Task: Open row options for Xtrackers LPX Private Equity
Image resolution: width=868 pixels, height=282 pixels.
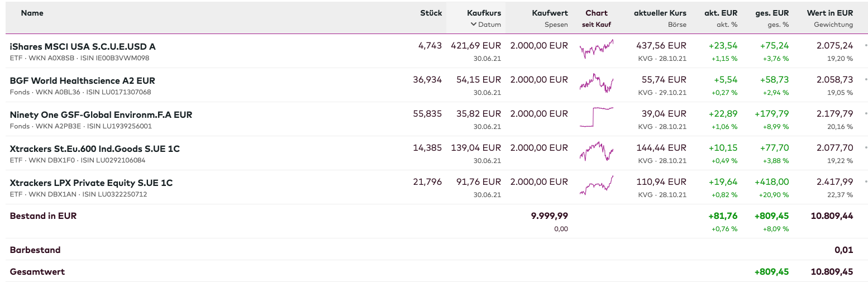Action: pos(866,182)
